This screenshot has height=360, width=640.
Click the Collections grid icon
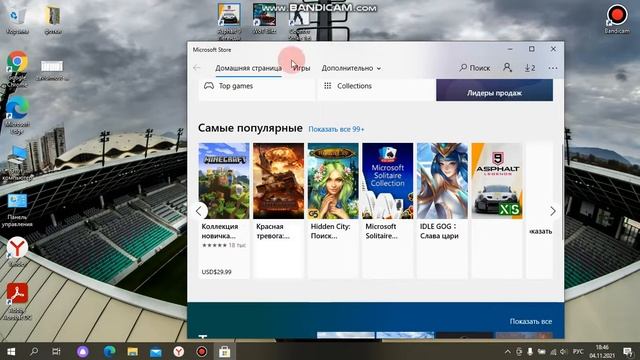tap(327, 86)
